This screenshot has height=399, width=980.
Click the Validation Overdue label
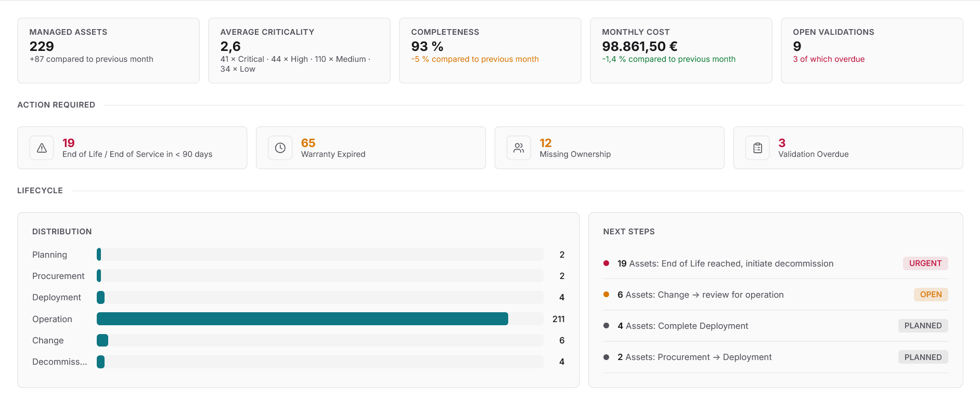(814, 154)
